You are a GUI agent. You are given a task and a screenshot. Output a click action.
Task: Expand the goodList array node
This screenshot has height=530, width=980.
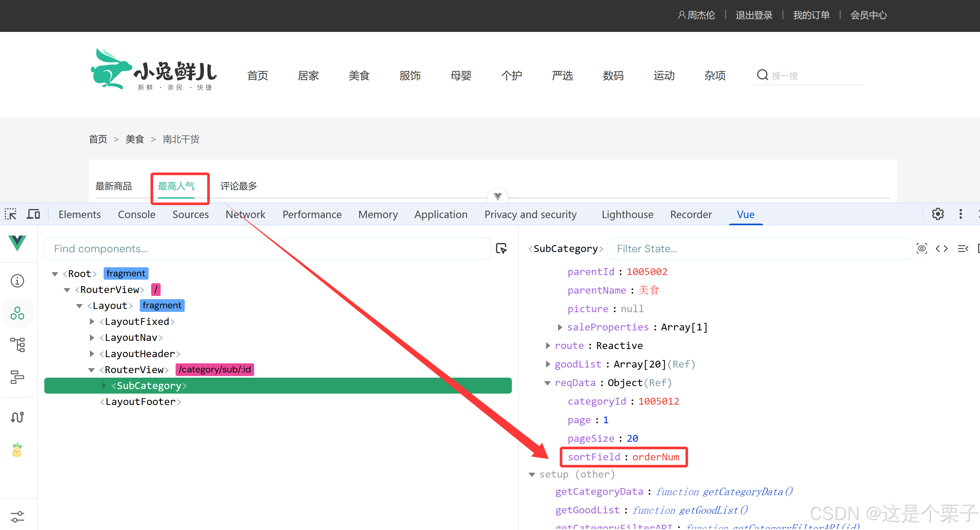547,364
